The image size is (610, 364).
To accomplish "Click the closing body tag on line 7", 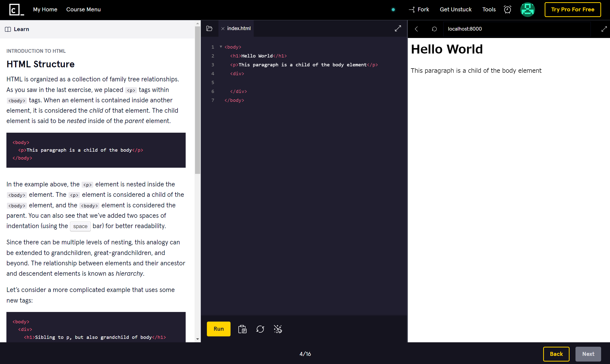I will pyautogui.click(x=234, y=100).
